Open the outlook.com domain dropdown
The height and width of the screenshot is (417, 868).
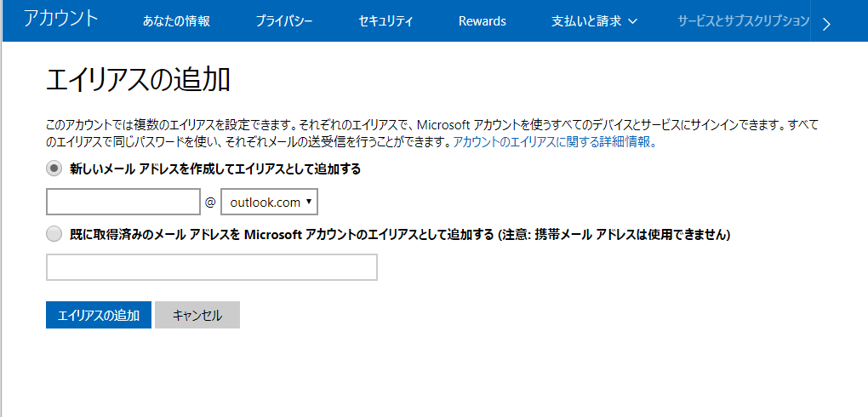269,203
